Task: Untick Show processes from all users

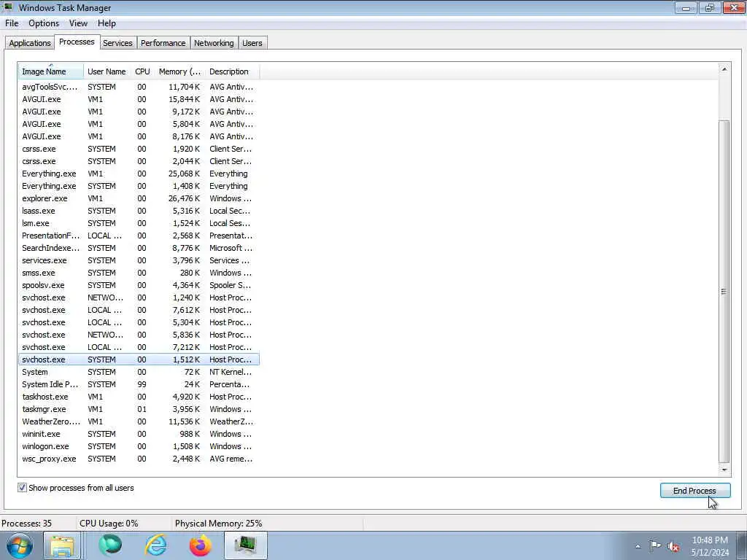Action: (22, 488)
